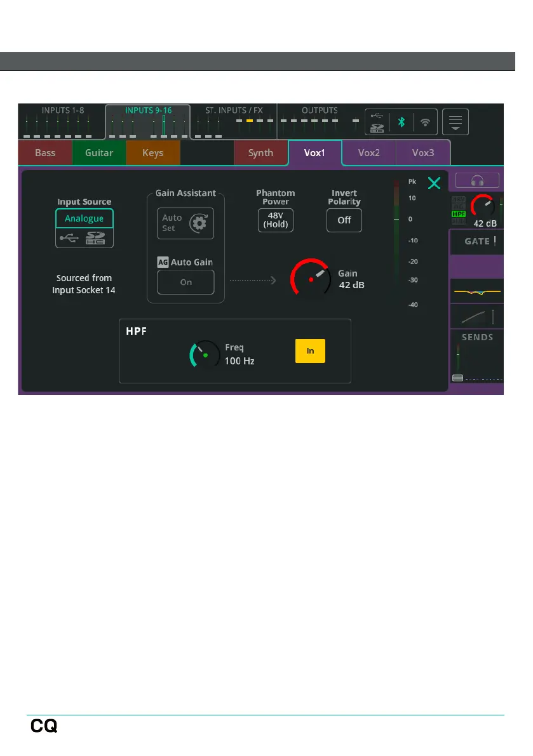The height and width of the screenshot is (756, 533).
Task: Switch to the INPUTS 9-16 tab
Action: click(147, 121)
